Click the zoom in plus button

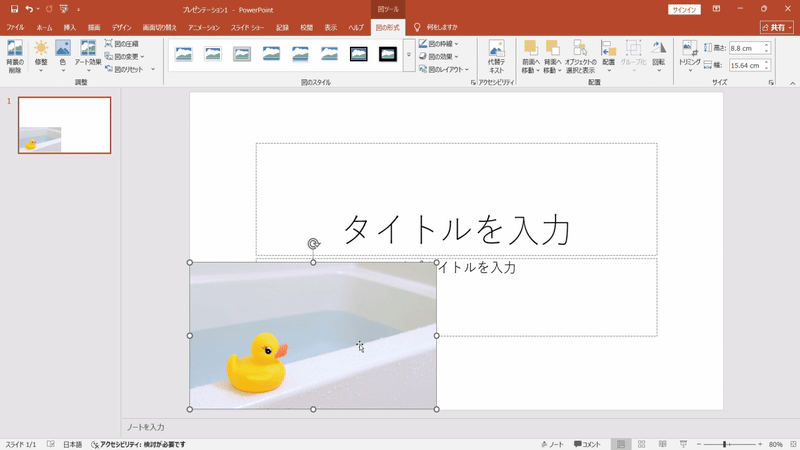760,444
